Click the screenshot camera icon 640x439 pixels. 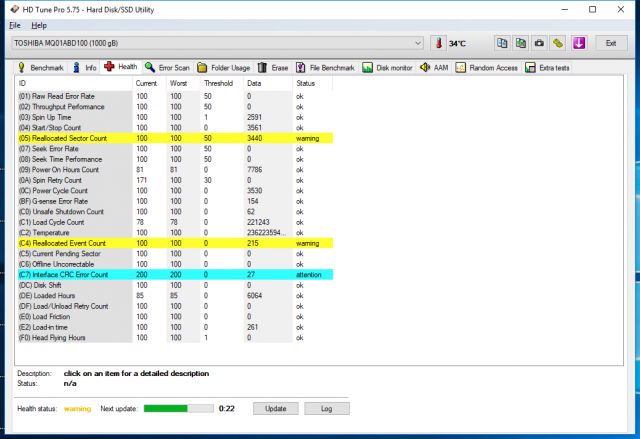540,43
